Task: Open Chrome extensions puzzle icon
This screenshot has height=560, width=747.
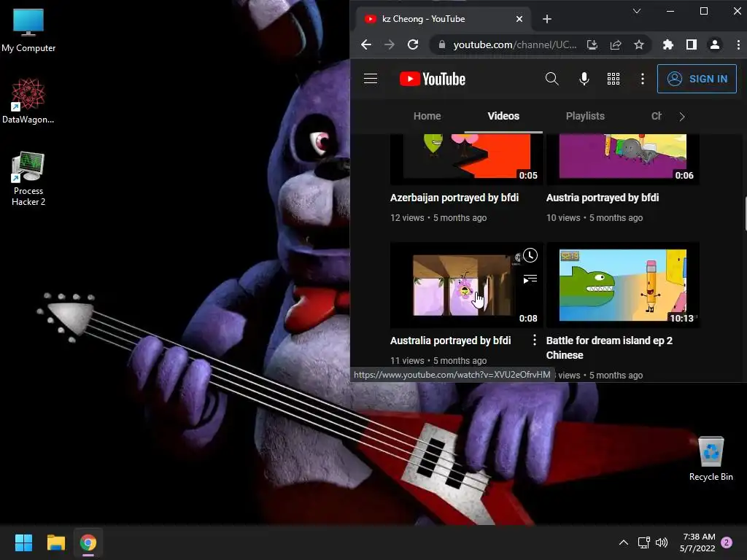Action: 668,44
